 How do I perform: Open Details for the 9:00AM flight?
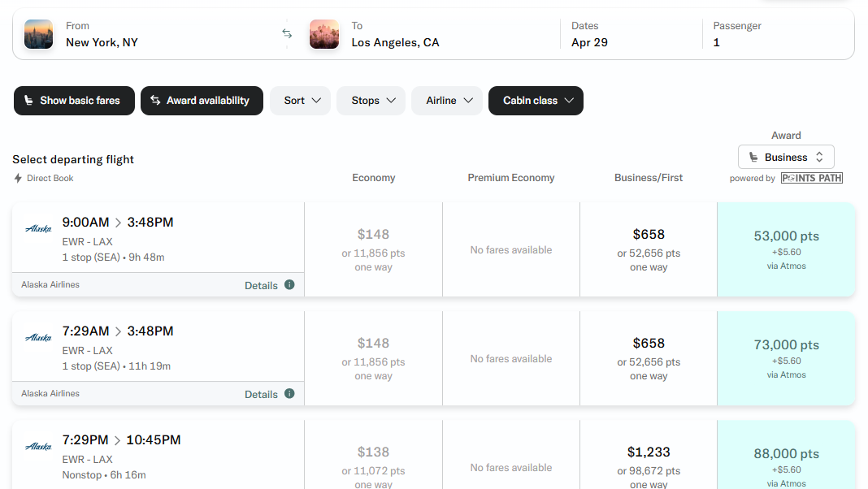tap(260, 285)
